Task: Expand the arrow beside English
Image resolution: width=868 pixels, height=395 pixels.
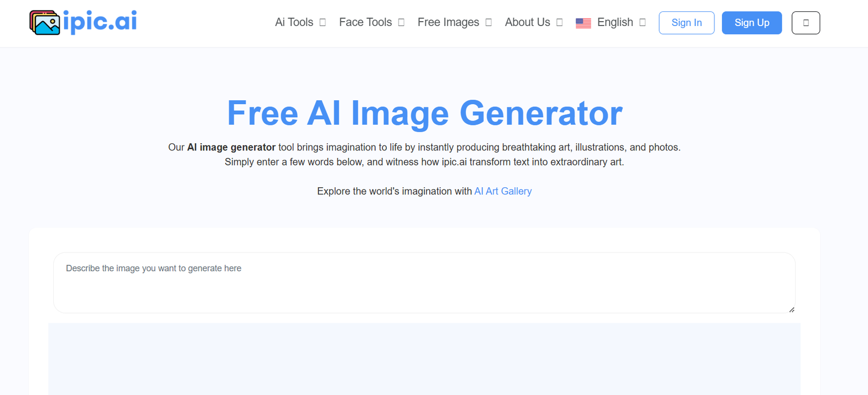Action: pyautogui.click(x=643, y=22)
